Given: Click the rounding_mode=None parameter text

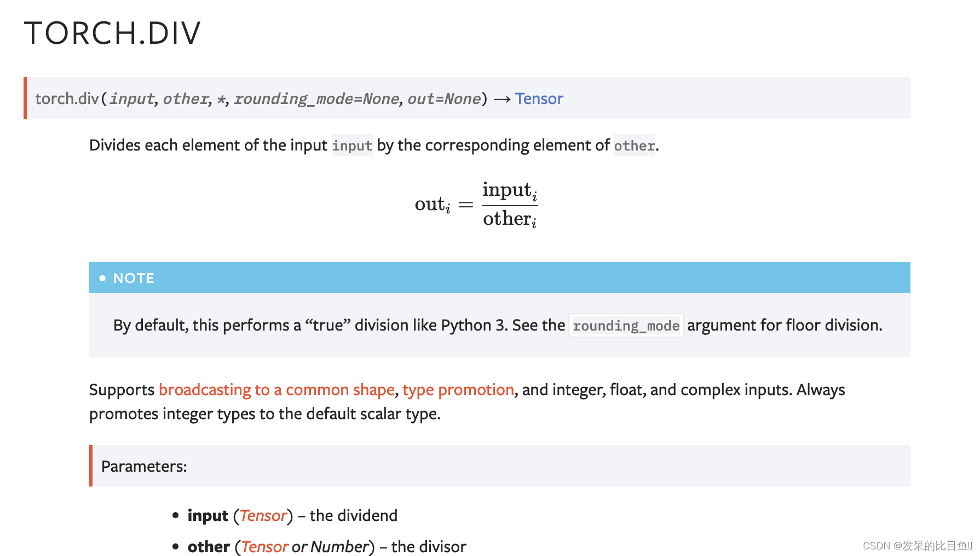Looking at the screenshot, I should 316,99.
